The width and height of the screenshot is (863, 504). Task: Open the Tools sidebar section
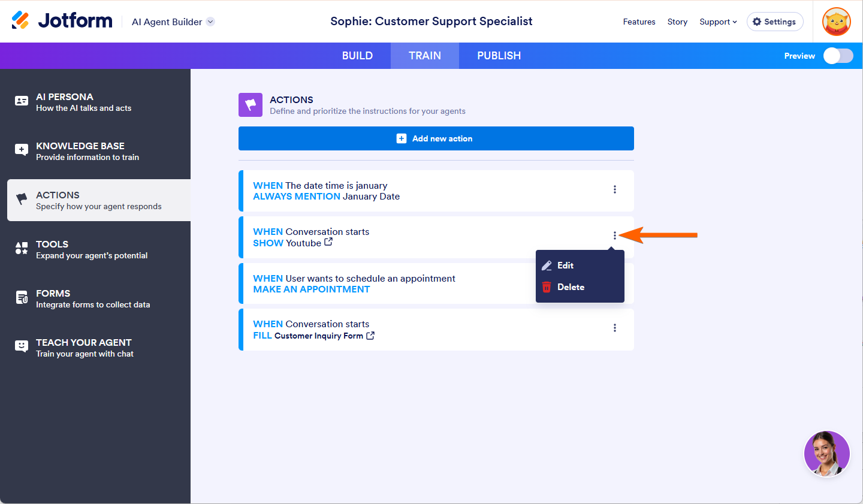tap(91, 249)
